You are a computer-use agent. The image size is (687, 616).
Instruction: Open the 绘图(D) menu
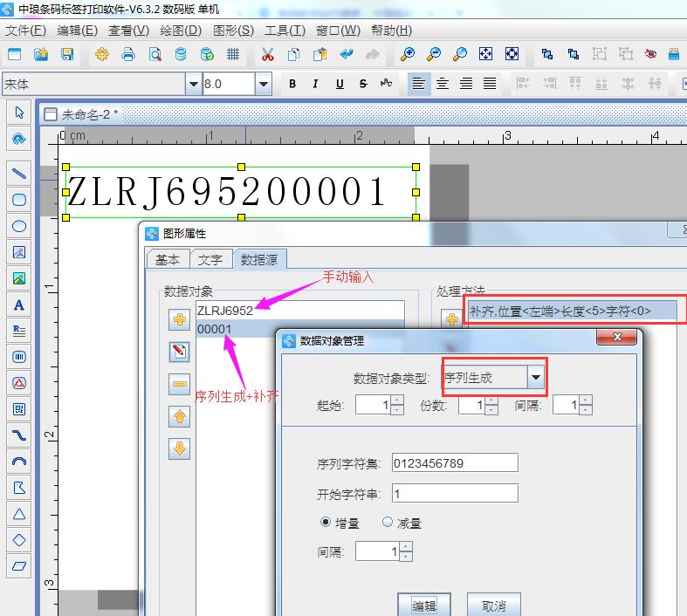click(x=181, y=31)
